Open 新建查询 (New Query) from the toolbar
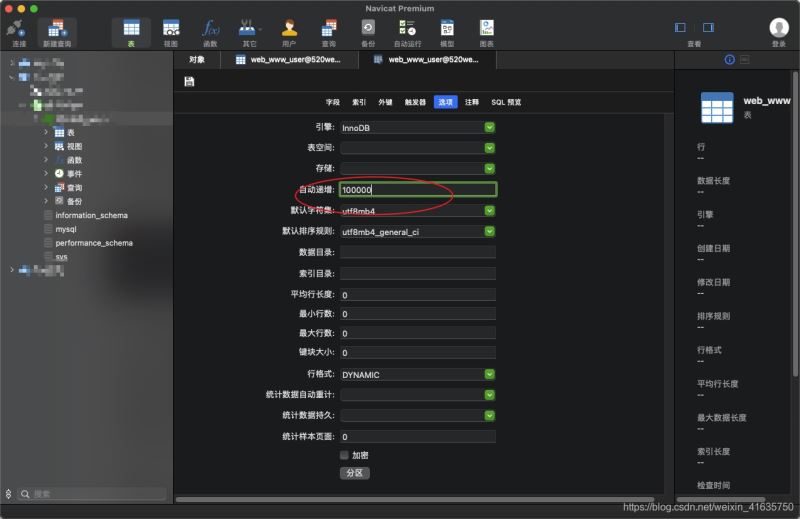This screenshot has width=800, height=519. pyautogui.click(x=57, y=32)
